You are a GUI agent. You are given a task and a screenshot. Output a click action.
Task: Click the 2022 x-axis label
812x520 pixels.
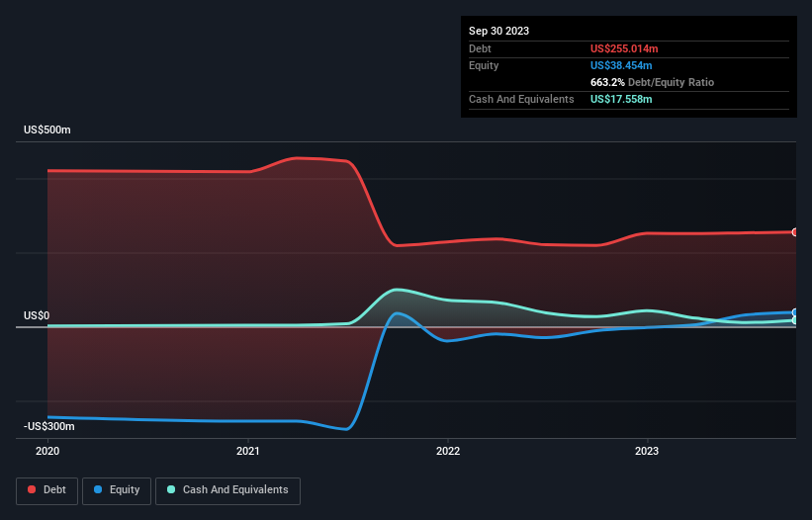[448, 451]
